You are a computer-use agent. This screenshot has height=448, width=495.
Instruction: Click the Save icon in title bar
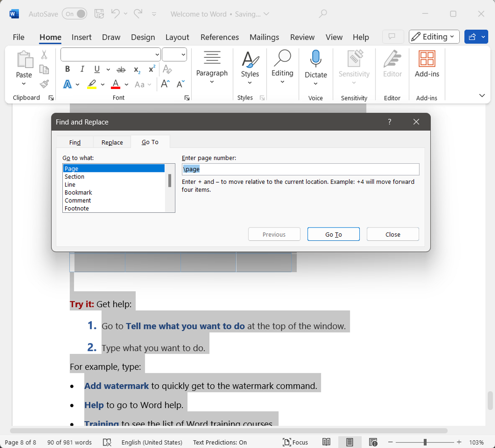point(99,14)
